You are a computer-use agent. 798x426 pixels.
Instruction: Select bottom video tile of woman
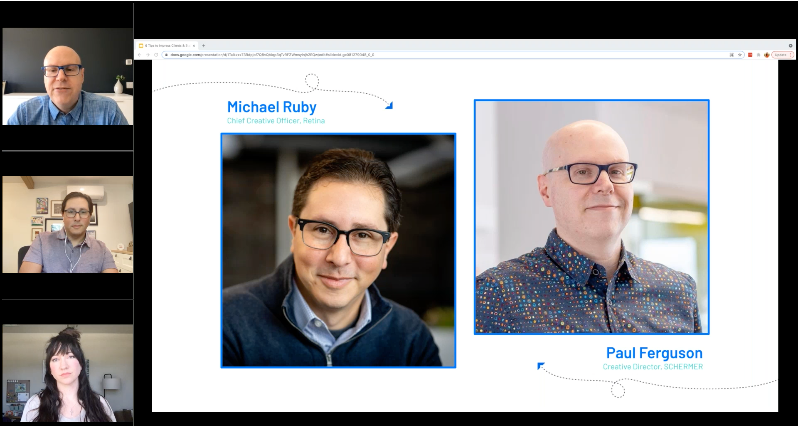(x=67, y=373)
